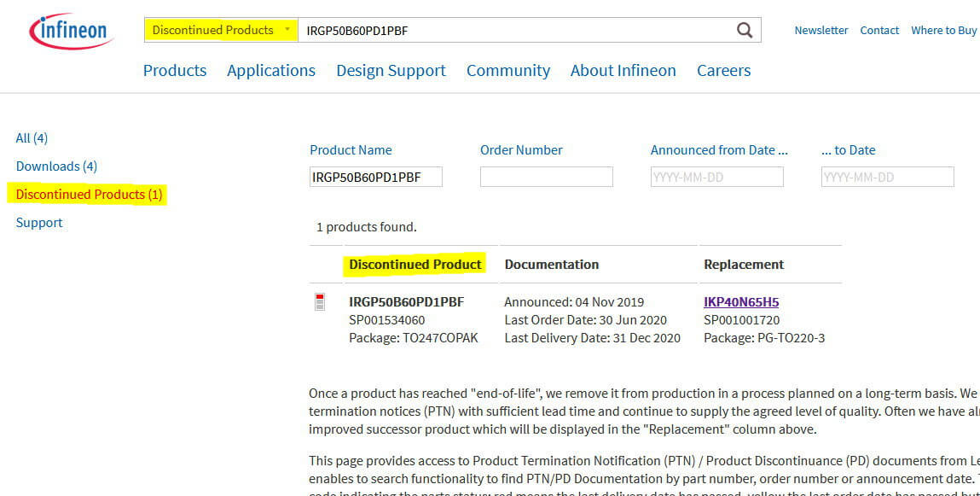Image resolution: width=980 pixels, height=496 pixels.
Task: Click the Package: TO247COPAK text
Action: [413, 338]
